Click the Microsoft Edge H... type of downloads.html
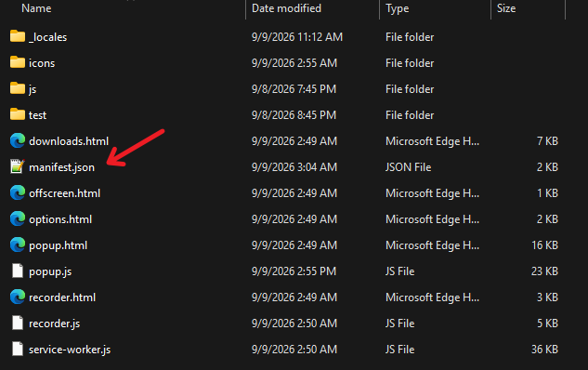 pos(432,141)
